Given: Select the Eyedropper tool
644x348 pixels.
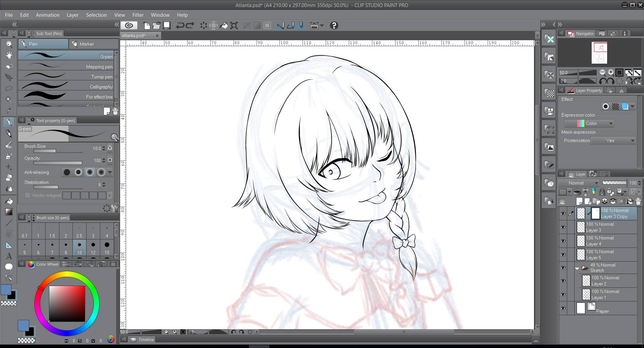Looking at the screenshot, I should point(9,111).
